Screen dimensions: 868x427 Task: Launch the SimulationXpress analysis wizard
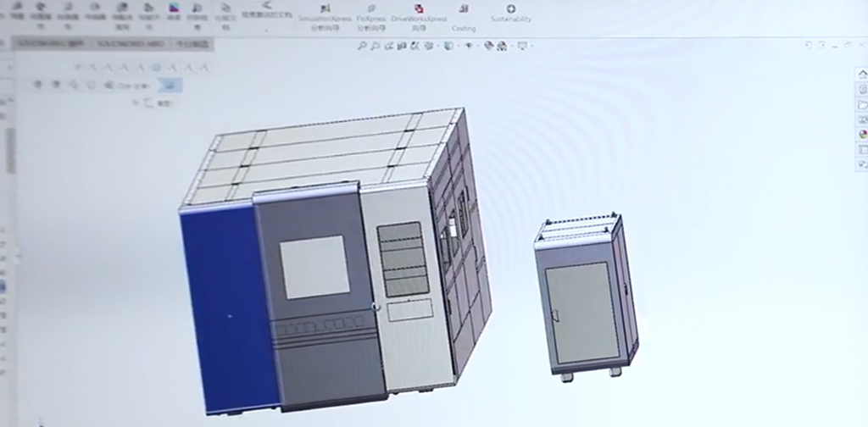(x=325, y=19)
